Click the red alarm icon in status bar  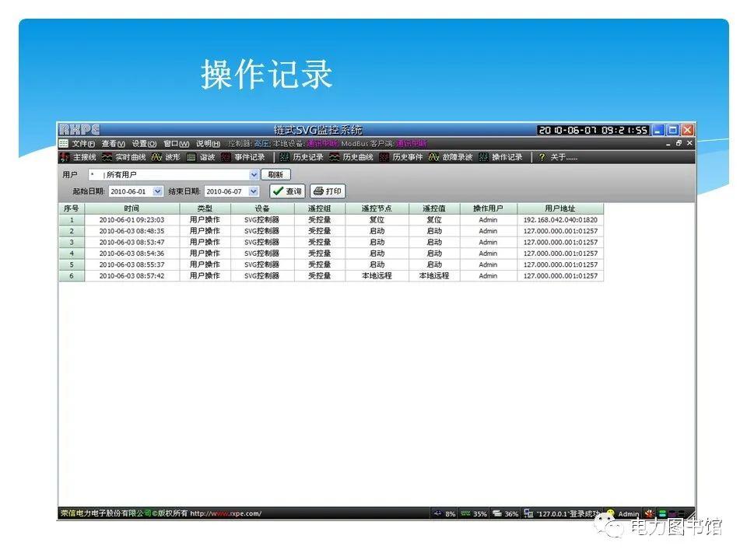(649, 513)
